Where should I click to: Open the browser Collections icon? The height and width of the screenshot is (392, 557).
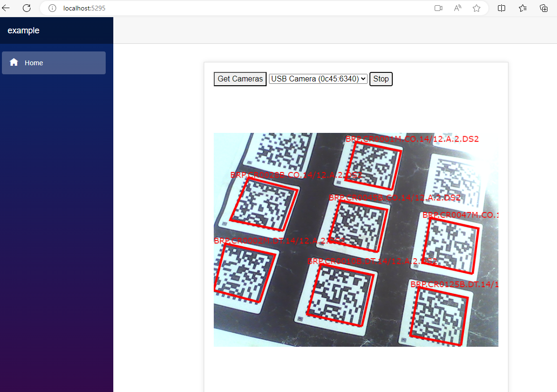(544, 8)
